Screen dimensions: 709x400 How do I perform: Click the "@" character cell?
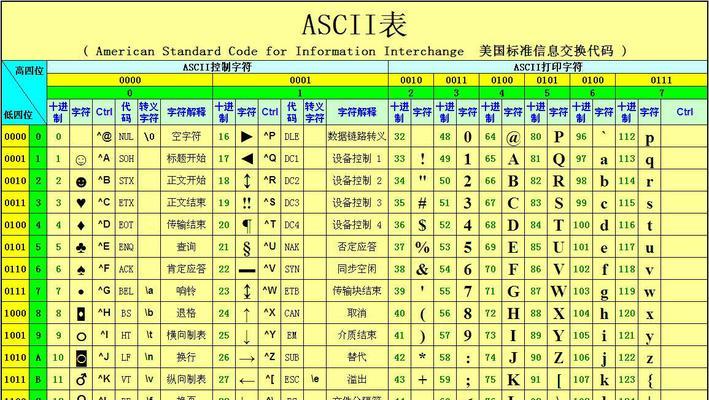tap(513, 137)
